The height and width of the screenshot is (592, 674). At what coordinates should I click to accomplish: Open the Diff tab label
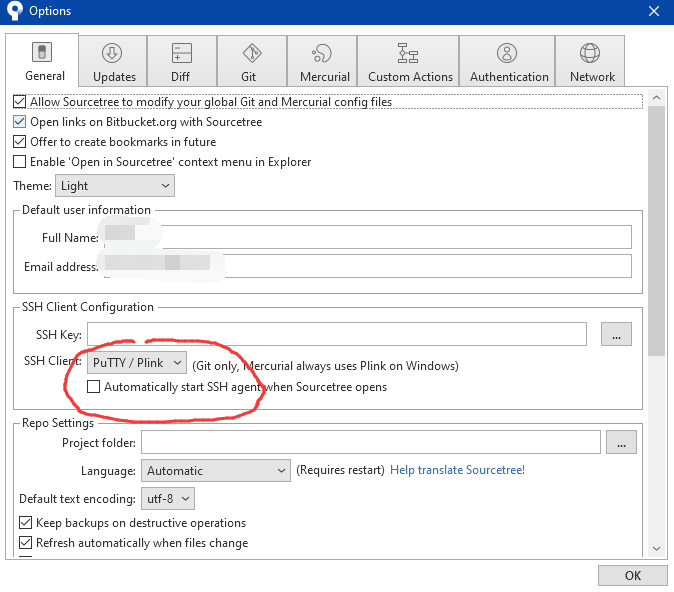coord(180,77)
